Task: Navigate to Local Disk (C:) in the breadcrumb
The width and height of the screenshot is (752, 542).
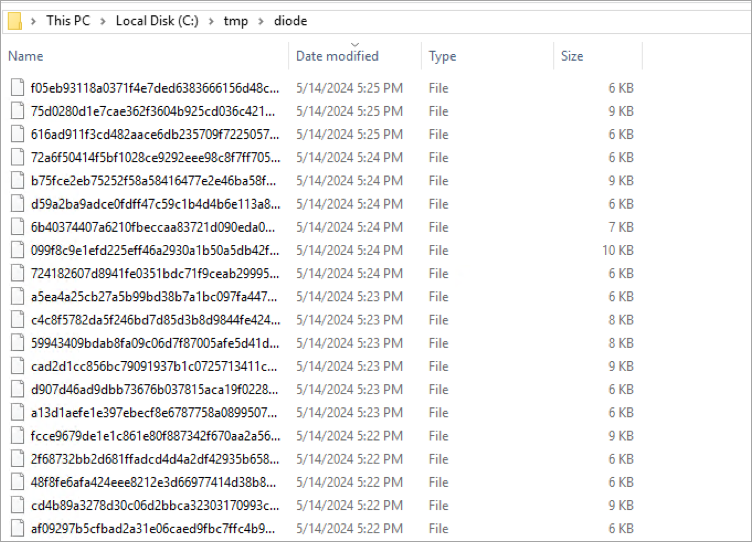Action: point(157,21)
